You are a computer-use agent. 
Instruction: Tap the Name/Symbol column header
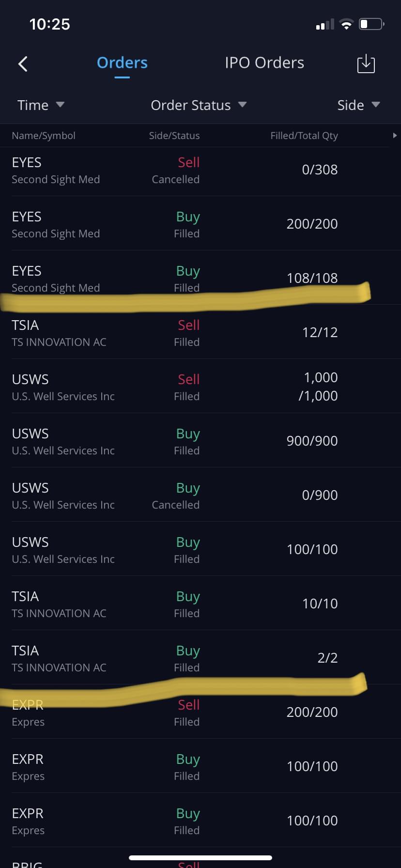point(44,136)
